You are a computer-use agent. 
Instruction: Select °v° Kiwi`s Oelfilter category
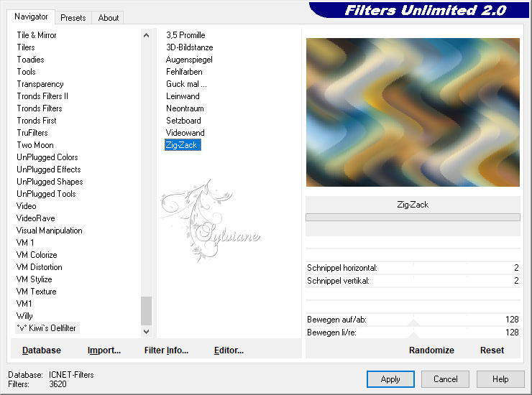(x=47, y=328)
